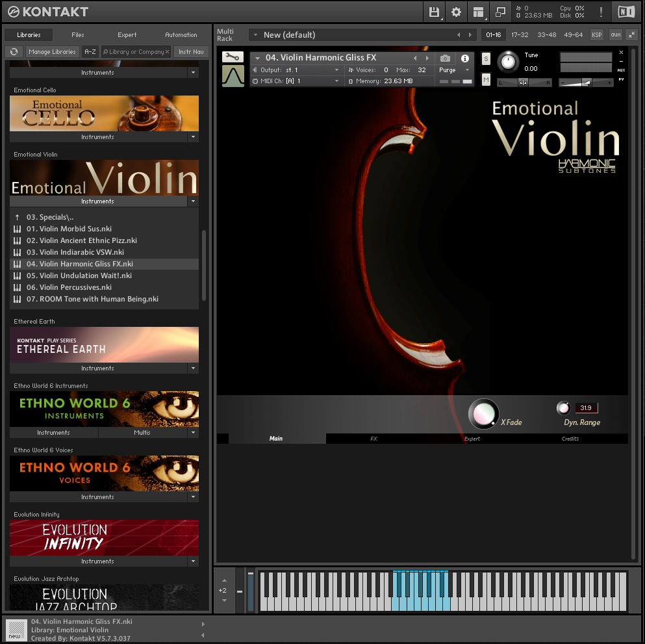
Task: Solo the instrument with the S button
Action: tap(486, 58)
